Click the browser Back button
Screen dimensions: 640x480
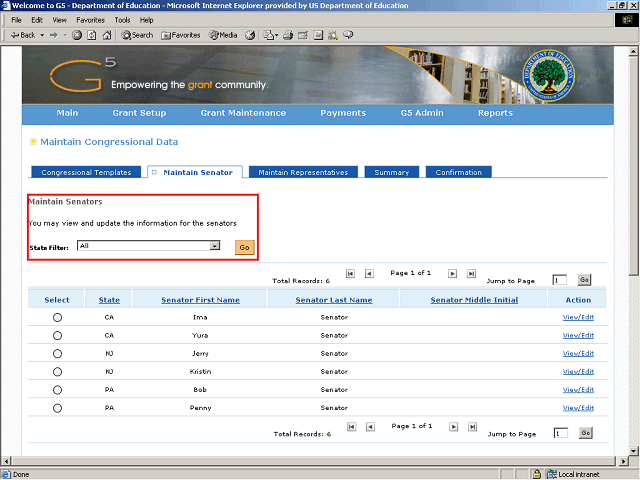pos(22,35)
